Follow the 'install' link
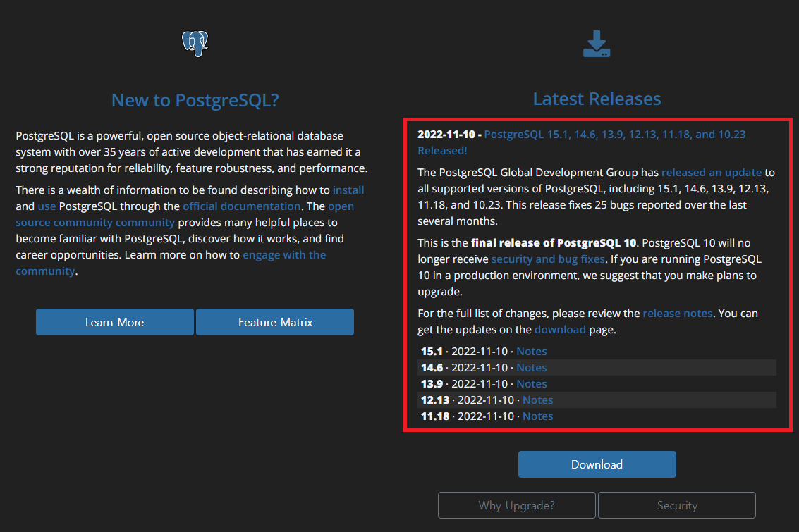The height and width of the screenshot is (532, 799). (x=348, y=190)
